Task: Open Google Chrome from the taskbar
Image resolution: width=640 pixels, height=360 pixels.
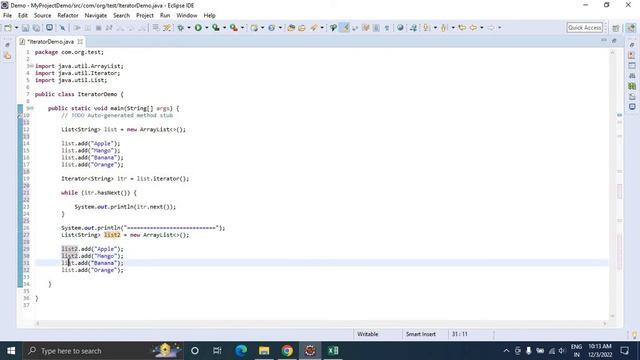Action: pos(287,351)
